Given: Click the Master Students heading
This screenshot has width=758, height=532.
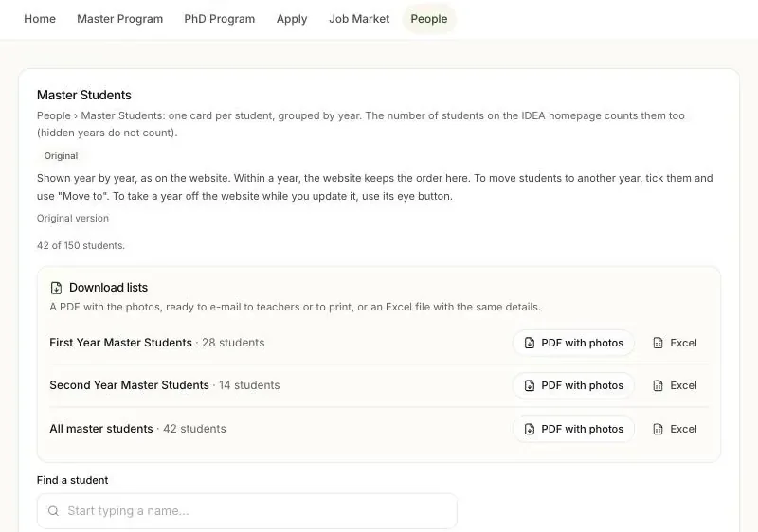Looking at the screenshot, I should (x=84, y=95).
